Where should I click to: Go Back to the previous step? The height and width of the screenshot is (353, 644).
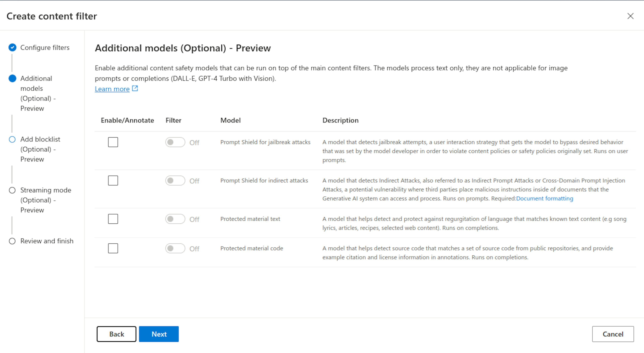(117, 334)
